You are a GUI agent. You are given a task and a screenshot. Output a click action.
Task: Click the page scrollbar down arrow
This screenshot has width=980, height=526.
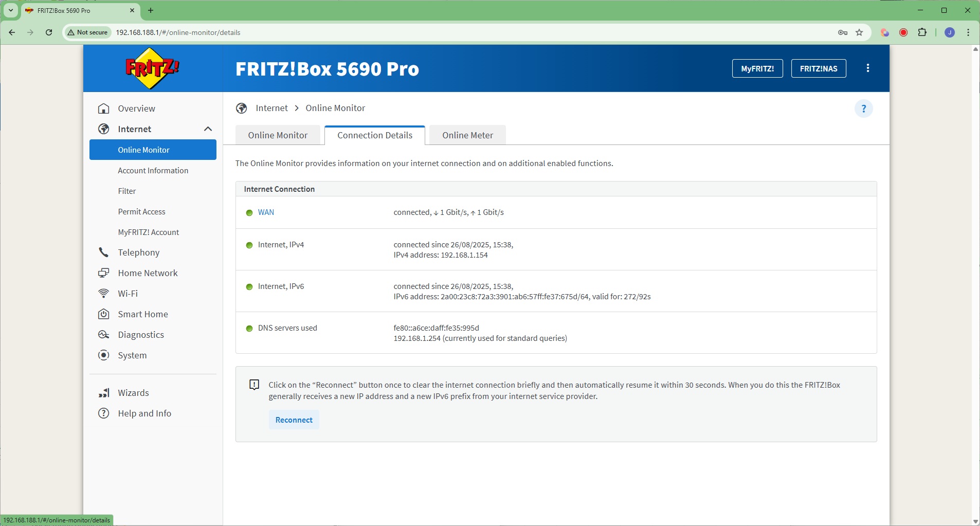coord(975,521)
